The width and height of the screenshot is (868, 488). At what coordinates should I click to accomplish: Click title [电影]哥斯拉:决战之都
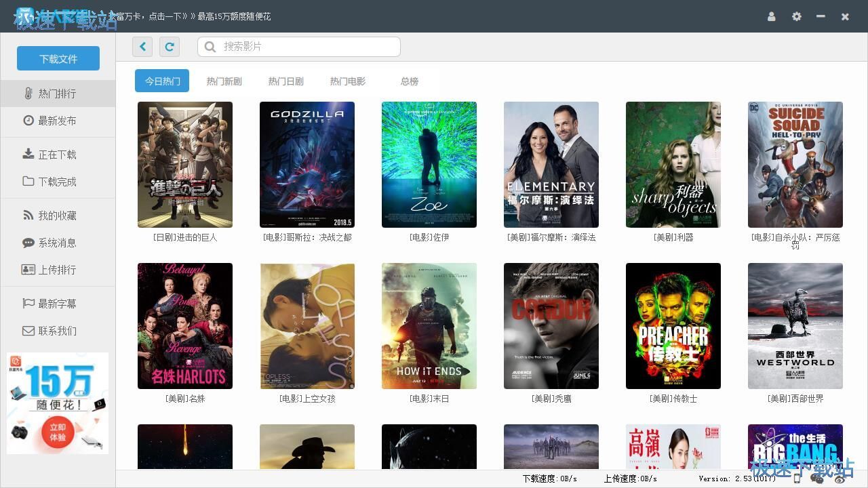click(307, 237)
